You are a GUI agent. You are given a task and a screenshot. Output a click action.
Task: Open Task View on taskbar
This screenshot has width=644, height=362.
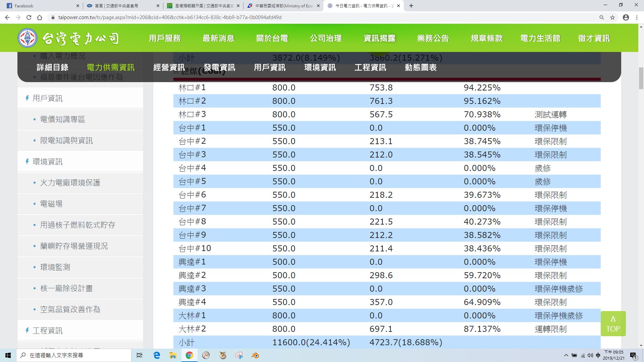[140, 355]
